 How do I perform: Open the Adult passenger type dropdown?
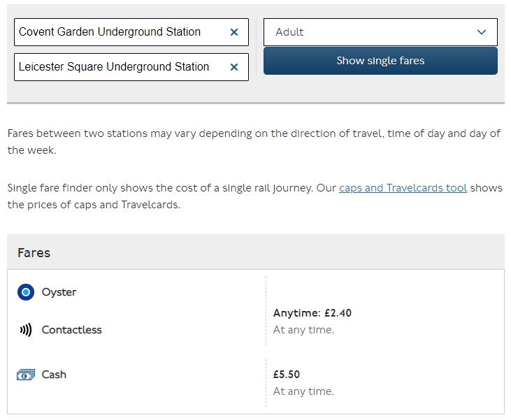pos(380,32)
